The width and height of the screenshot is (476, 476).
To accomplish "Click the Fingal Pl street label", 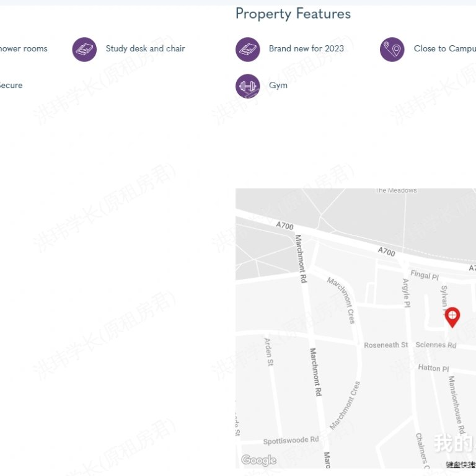I will 425,275.
